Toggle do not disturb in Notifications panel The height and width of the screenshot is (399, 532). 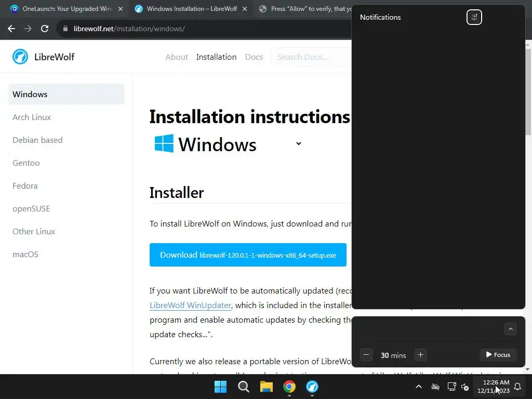(x=474, y=17)
